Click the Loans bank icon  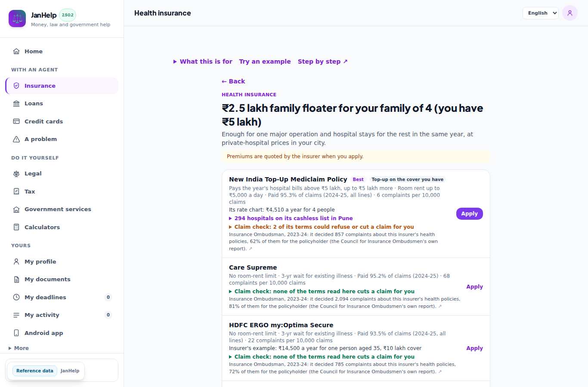point(16,103)
